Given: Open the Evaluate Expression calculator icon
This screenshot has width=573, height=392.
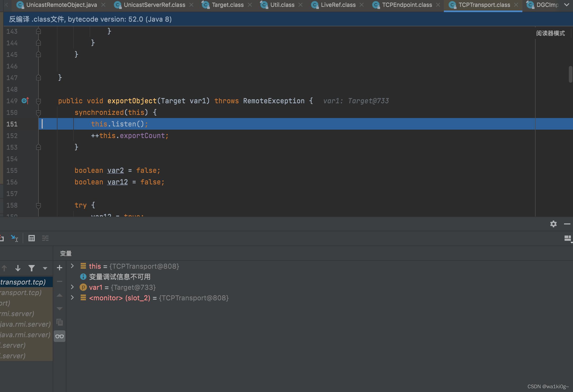Looking at the screenshot, I should pos(32,238).
